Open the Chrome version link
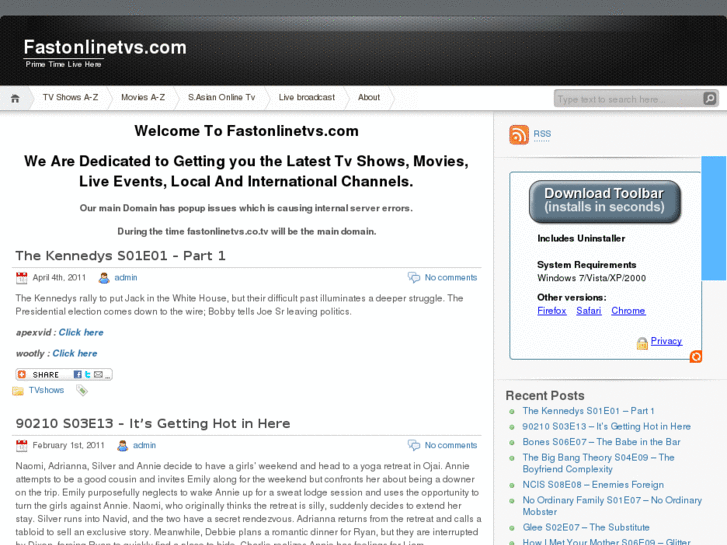The image size is (727, 545). pos(628,311)
